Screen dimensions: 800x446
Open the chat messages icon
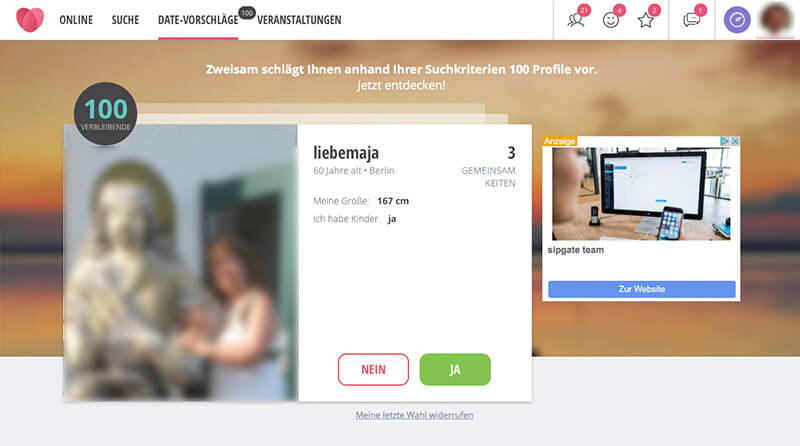[691, 20]
